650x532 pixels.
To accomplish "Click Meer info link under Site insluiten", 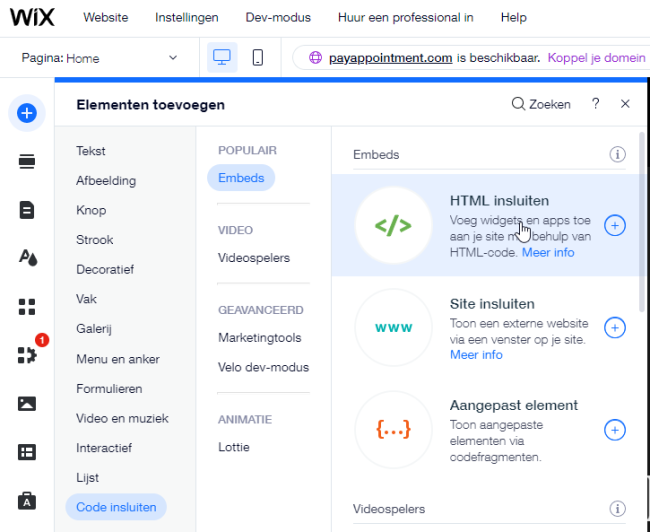I will (x=476, y=355).
